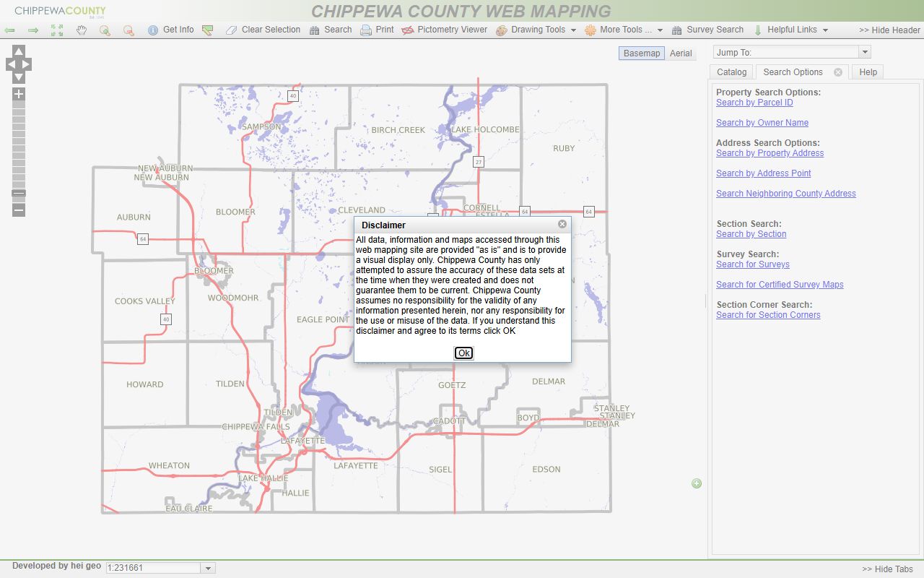This screenshot has height=578, width=924.
Task: Hide the side tabs panel
Action: [887, 569]
